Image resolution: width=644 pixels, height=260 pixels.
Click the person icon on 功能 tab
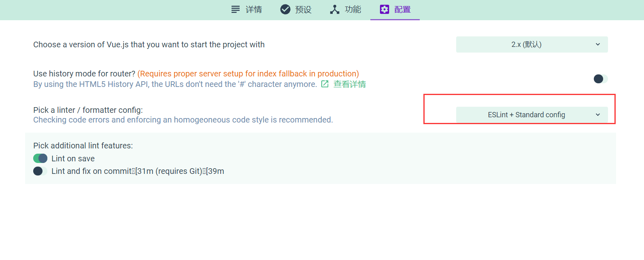(334, 9)
